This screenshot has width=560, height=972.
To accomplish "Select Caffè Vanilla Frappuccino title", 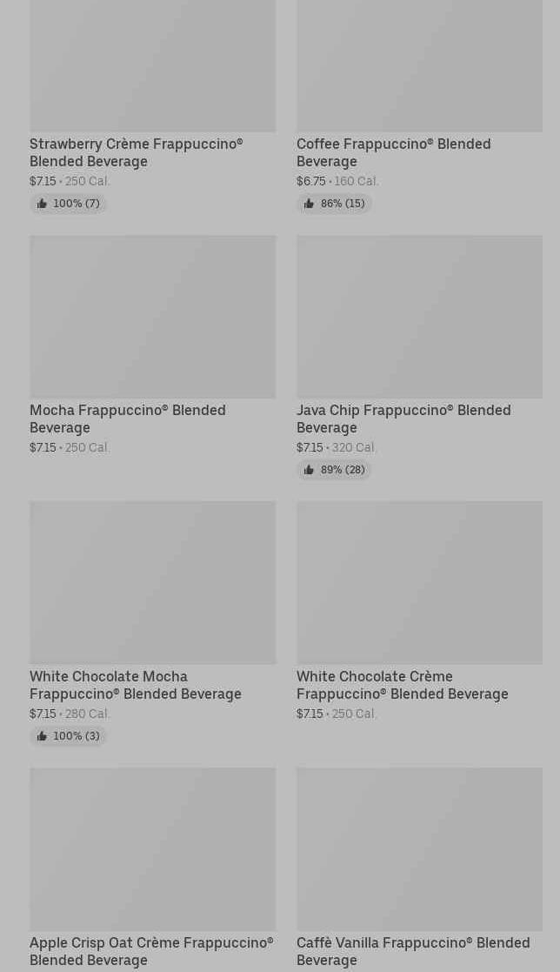I will [412, 951].
